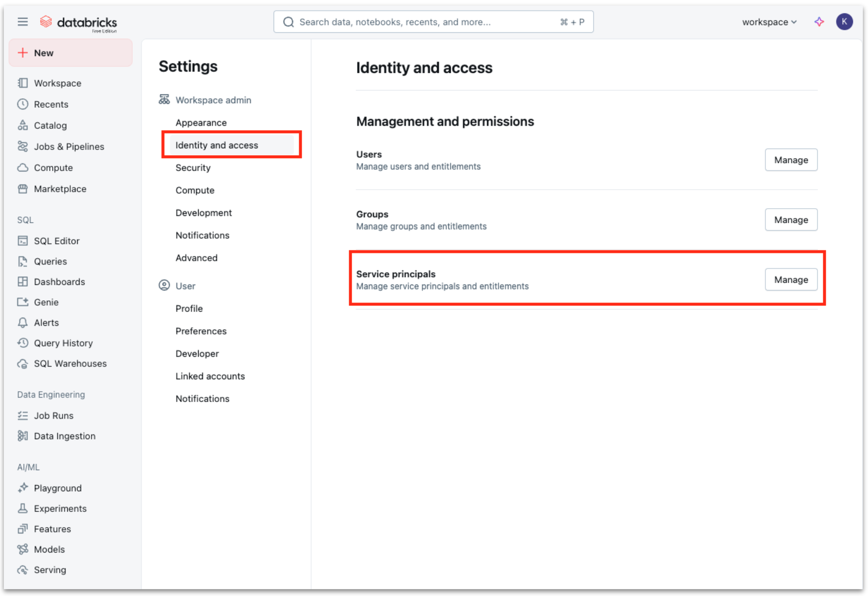Select Marketplace in the sidebar
The height and width of the screenshot is (596, 868).
(x=60, y=189)
